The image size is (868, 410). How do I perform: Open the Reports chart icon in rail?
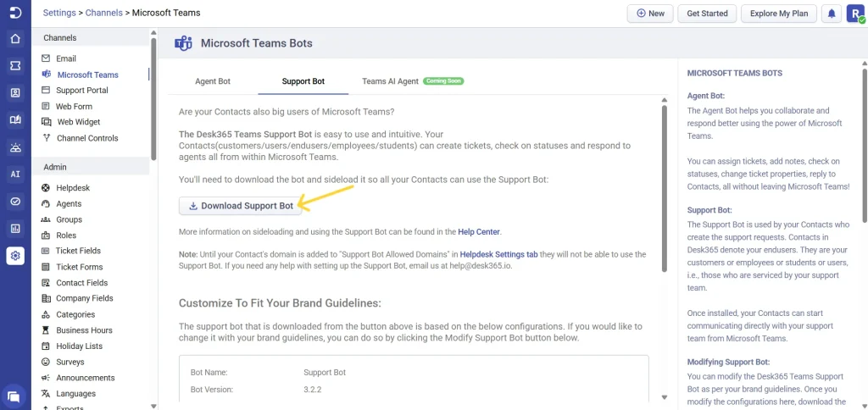(x=15, y=228)
